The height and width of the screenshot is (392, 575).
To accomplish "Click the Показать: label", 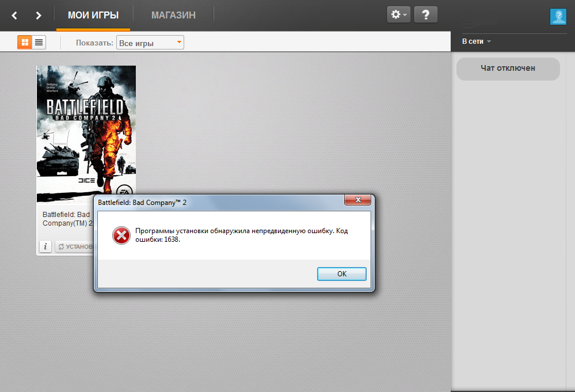I will (94, 43).
